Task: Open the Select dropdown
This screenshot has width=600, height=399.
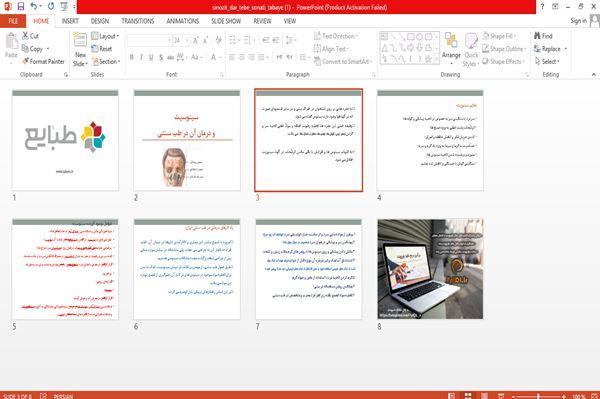Action: click(x=547, y=61)
